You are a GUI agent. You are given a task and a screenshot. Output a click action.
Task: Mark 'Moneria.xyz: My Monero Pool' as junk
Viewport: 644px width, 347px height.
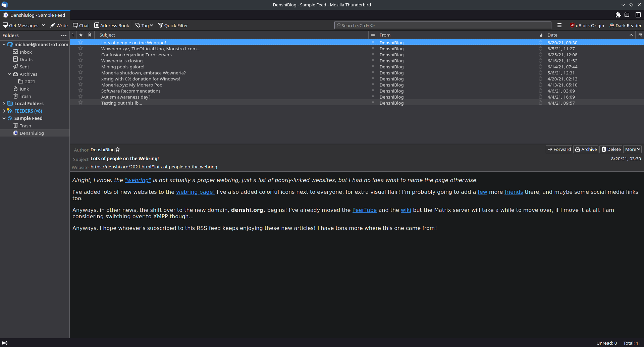(x=540, y=85)
